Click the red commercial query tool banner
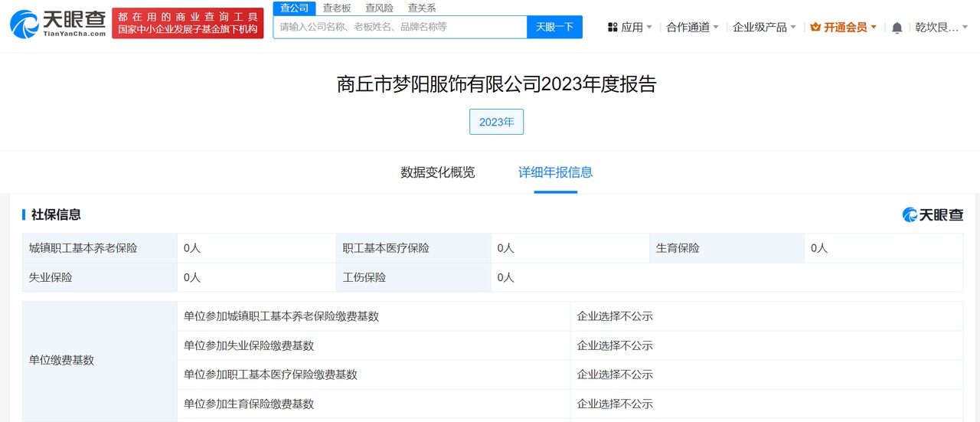 click(x=188, y=24)
